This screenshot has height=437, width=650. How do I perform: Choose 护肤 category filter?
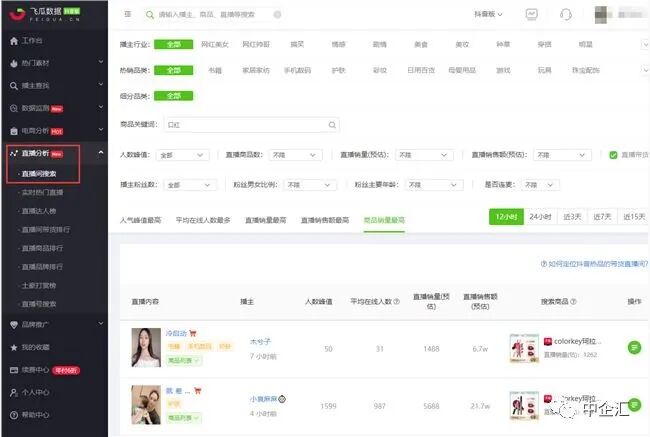coord(338,70)
